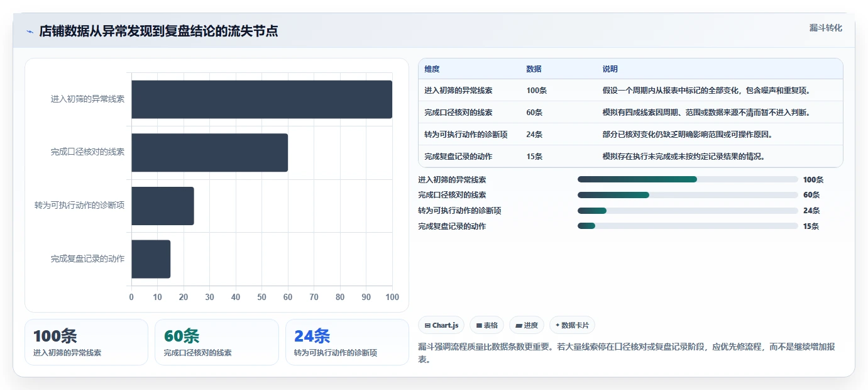Click chart y-axis label 转为可执行动作的诊断项
The height and width of the screenshot is (390, 868).
[x=79, y=206]
